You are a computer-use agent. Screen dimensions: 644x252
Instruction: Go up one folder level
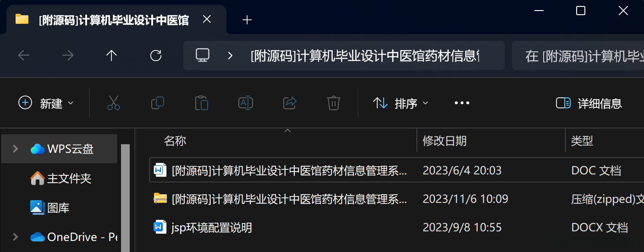(112, 56)
